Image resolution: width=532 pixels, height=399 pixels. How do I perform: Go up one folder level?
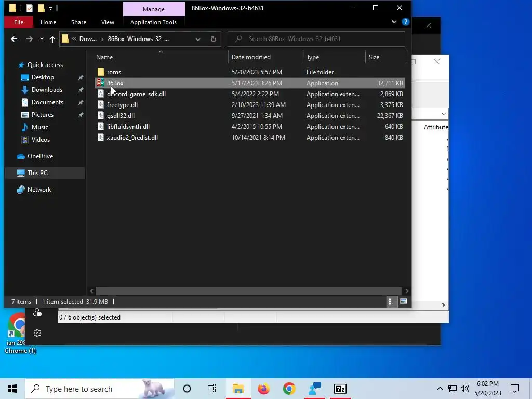point(52,39)
